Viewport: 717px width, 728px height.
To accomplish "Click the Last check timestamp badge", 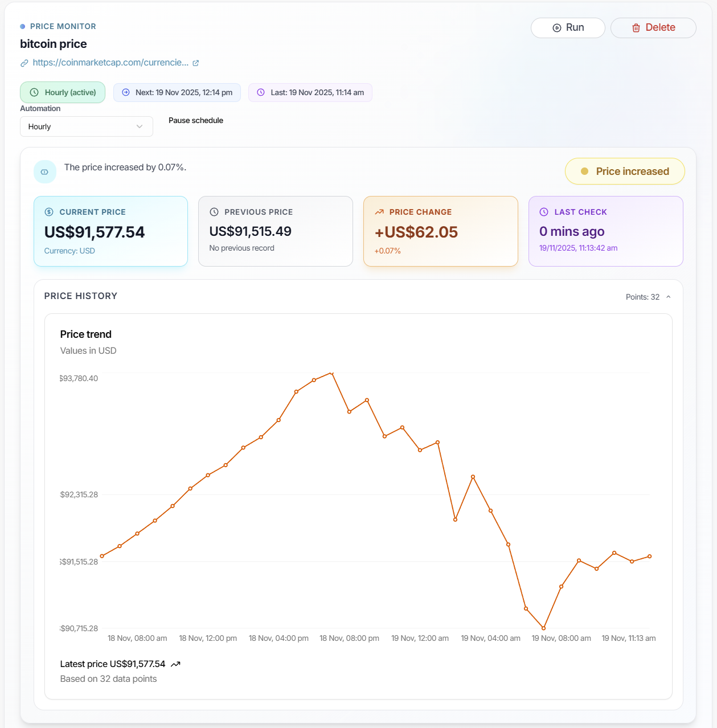I will click(310, 92).
